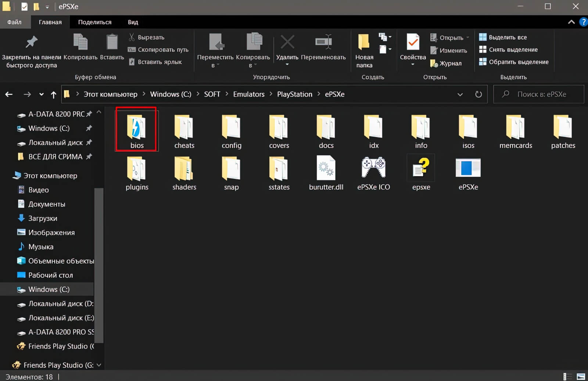This screenshot has height=381, width=588.
Task: Refresh the current folder
Action: [478, 94]
